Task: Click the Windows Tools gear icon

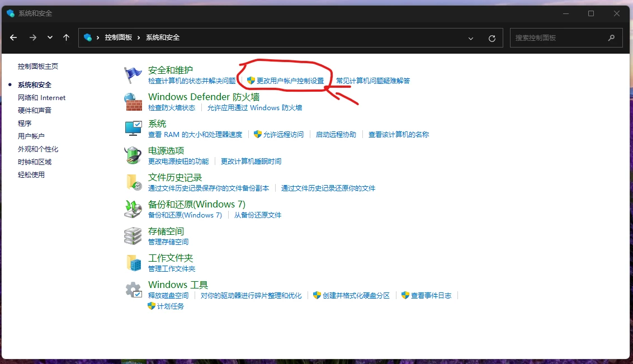Action: tap(133, 289)
